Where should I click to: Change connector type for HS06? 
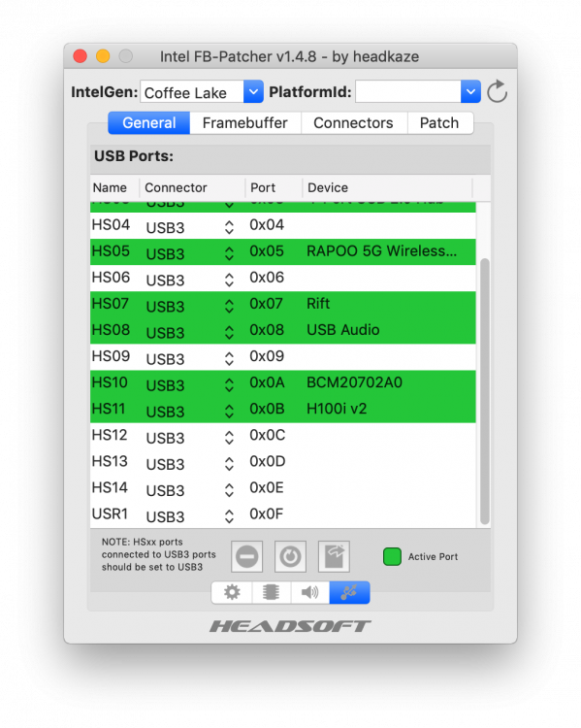[x=229, y=280]
